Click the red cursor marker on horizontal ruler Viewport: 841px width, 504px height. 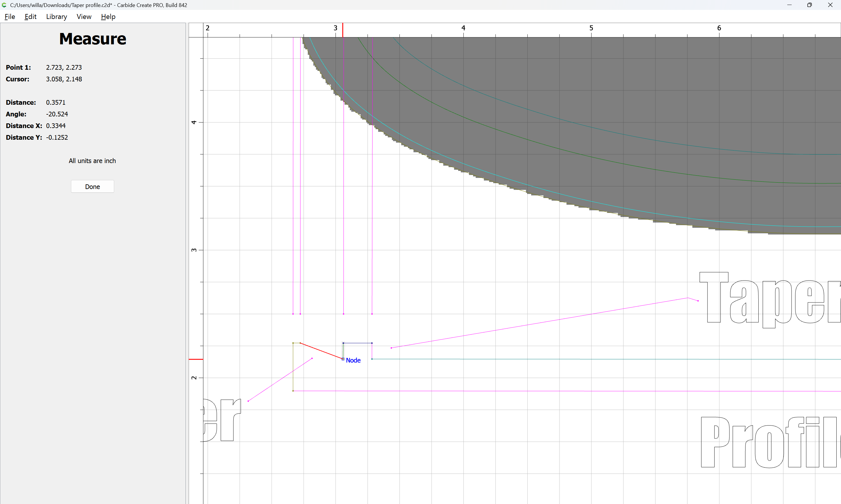343,30
